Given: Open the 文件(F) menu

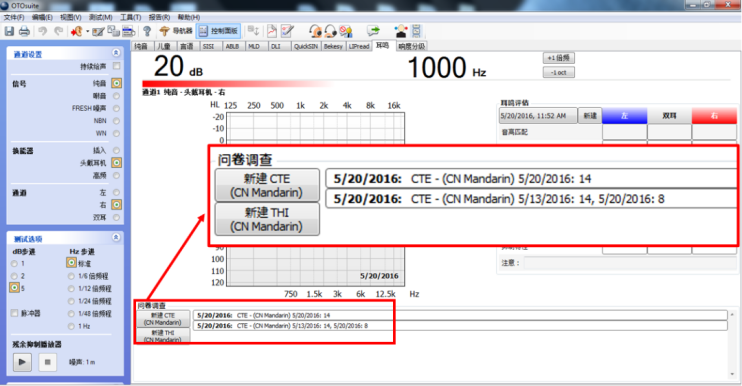Looking at the screenshot, I should pos(14,17).
